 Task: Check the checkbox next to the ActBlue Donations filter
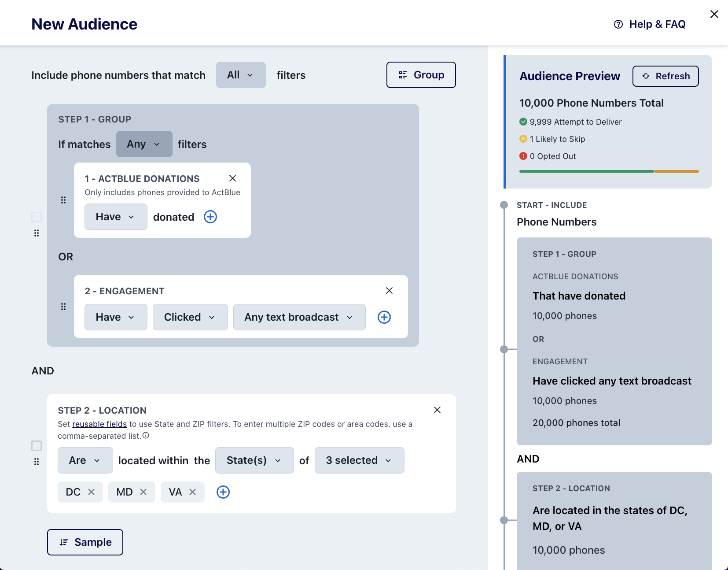coord(37,217)
